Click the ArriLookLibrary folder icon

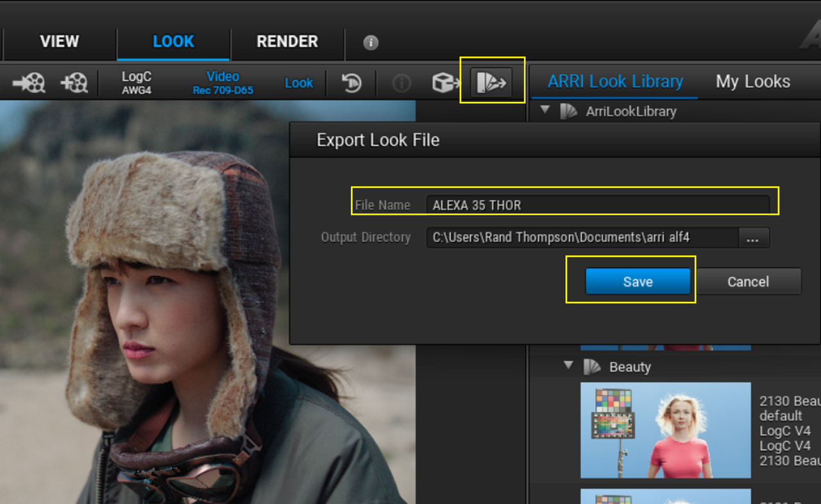click(569, 111)
